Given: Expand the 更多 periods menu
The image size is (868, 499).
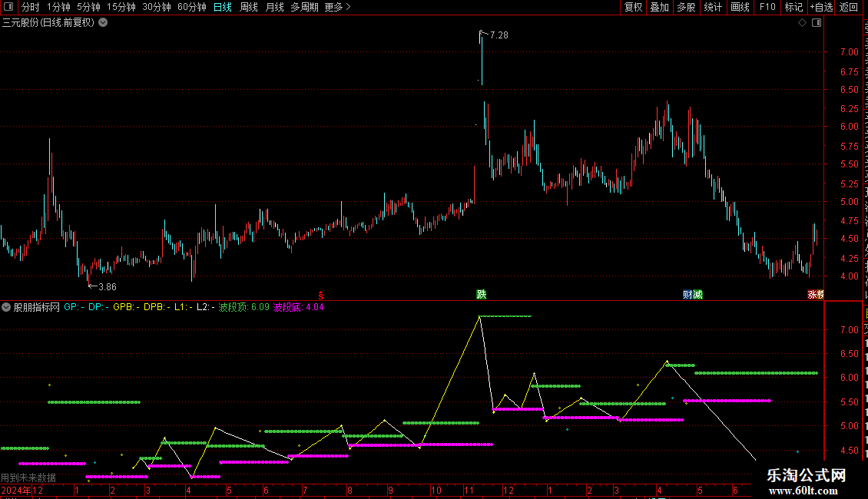Looking at the screenshot, I should [x=338, y=7].
